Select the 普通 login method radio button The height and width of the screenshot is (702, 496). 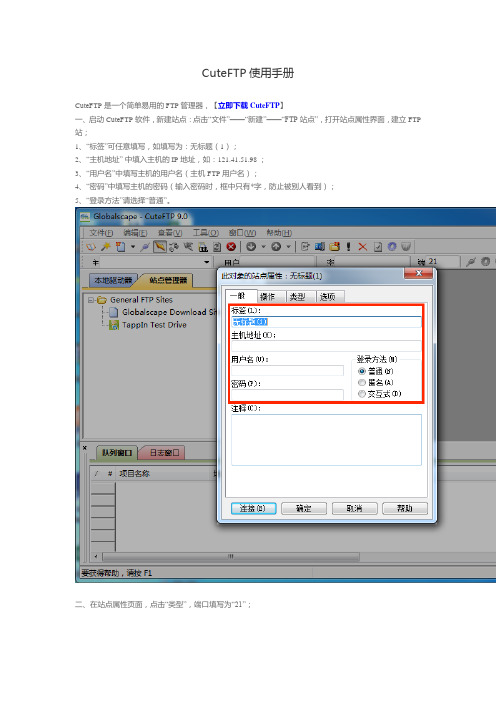click(362, 371)
